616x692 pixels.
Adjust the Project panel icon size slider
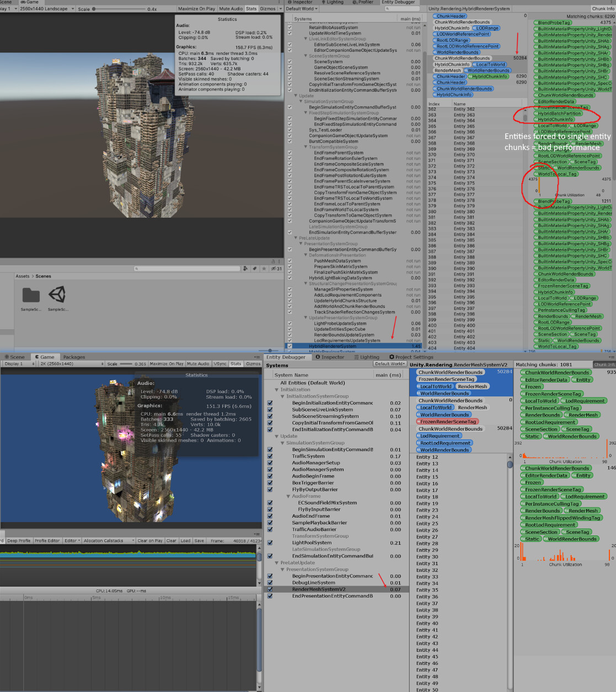click(x=270, y=350)
